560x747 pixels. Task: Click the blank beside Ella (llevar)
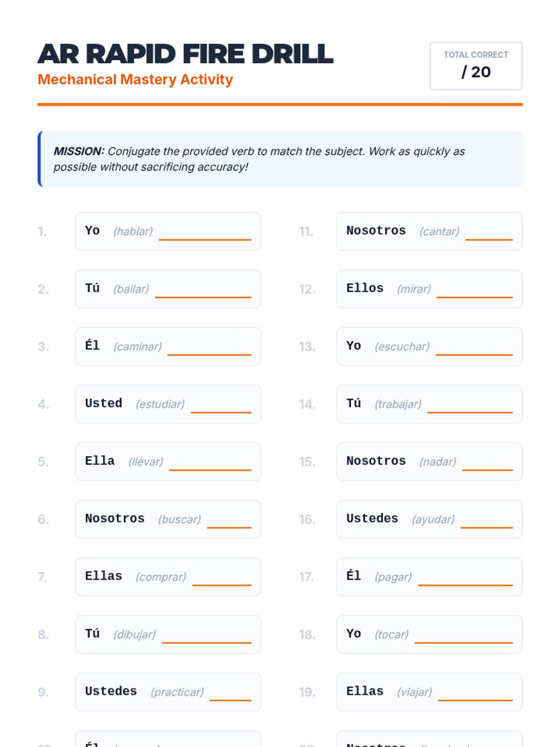(210, 463)
